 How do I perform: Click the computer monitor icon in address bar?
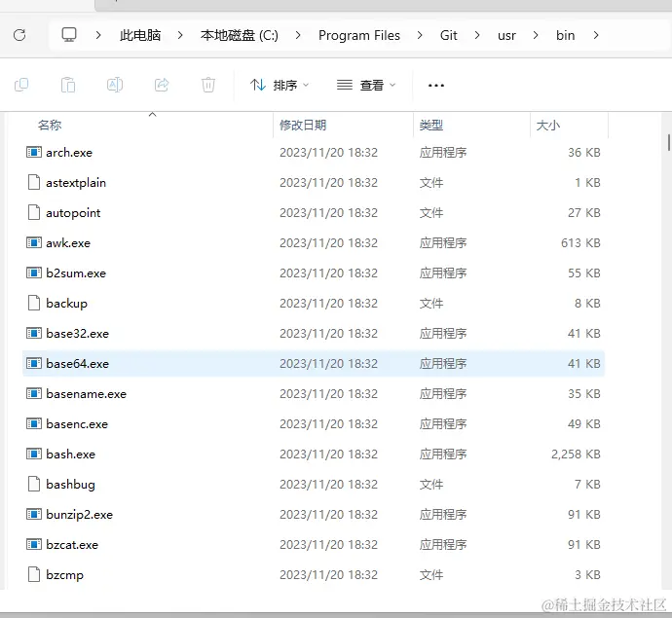69,35
